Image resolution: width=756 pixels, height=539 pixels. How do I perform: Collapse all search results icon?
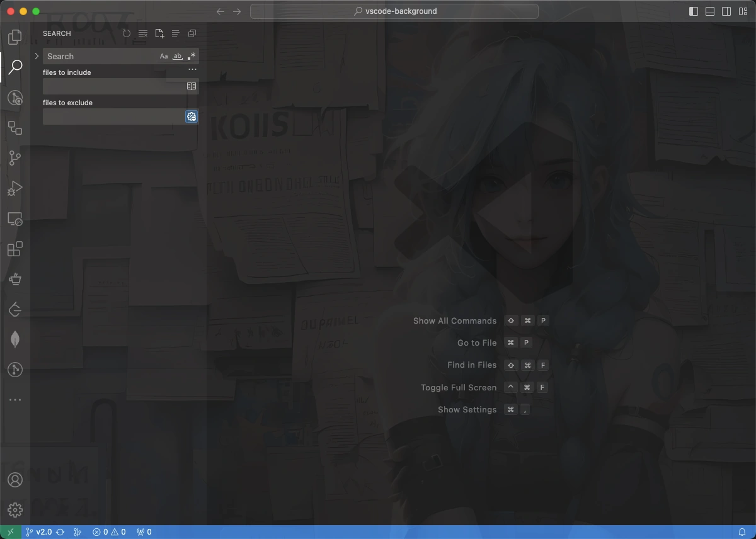coord(192,33)
